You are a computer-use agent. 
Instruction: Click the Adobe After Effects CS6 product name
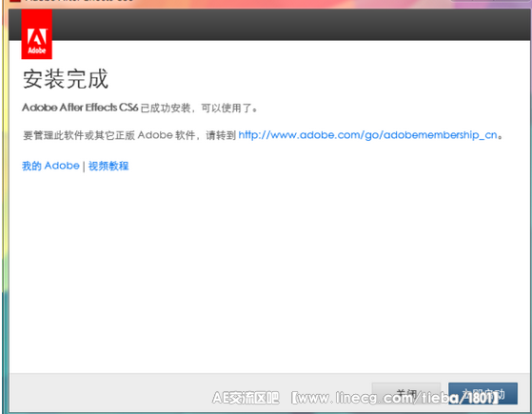80,108
